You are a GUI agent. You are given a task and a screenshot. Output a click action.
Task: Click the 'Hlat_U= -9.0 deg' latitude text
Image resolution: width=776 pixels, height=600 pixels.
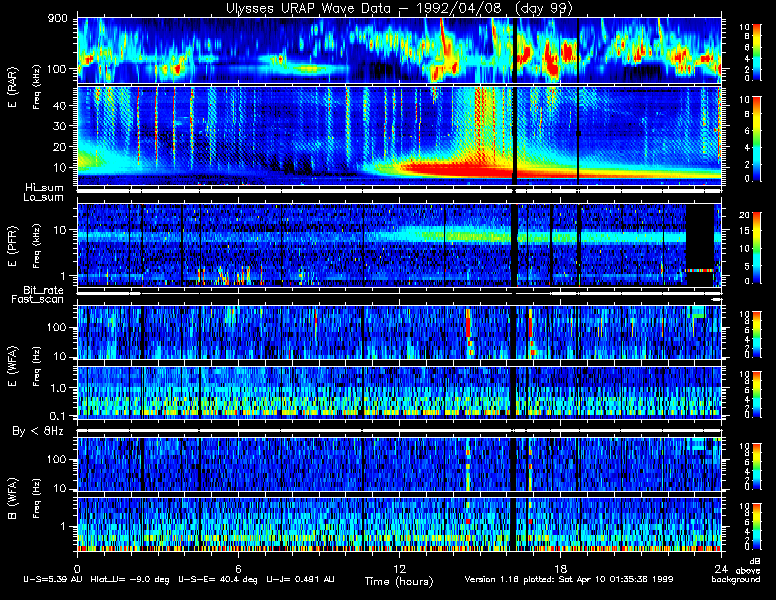130,579
